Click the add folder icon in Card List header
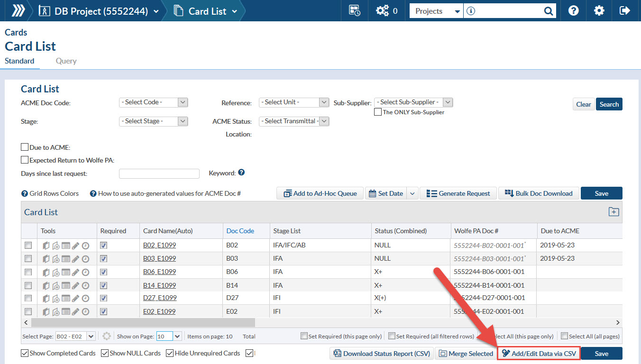Viewport: 641px width, 364px height. coord(614,212)
